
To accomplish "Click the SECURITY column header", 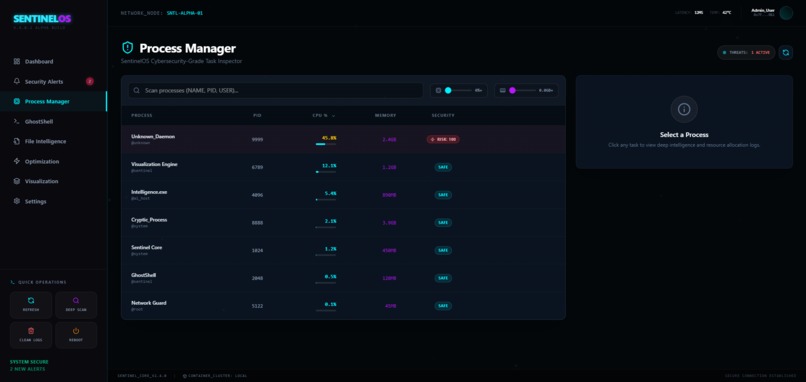I will (443, 116).
